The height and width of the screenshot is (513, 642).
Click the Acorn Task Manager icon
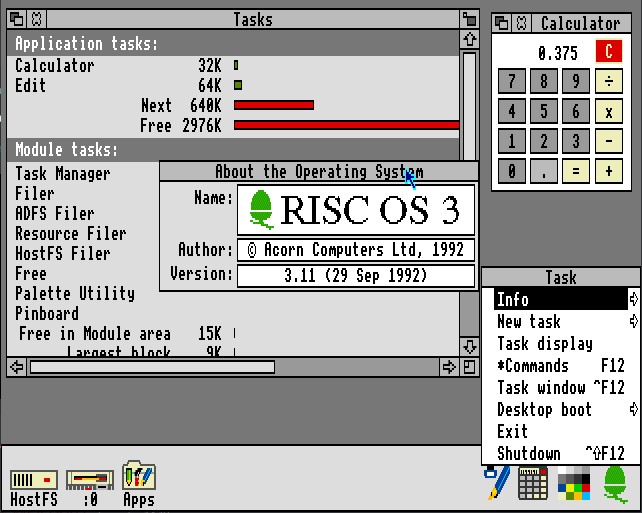(615, 484)
